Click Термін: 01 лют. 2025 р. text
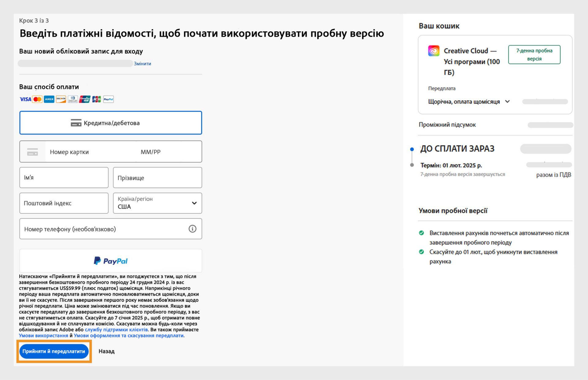This screenshot has height=380, width=588. 451,165
